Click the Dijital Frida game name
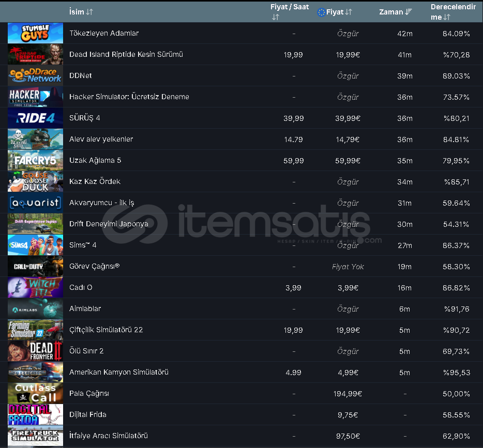Image resolution: width=483 pixels, height=448 pixels. click(x=88, y=415)
